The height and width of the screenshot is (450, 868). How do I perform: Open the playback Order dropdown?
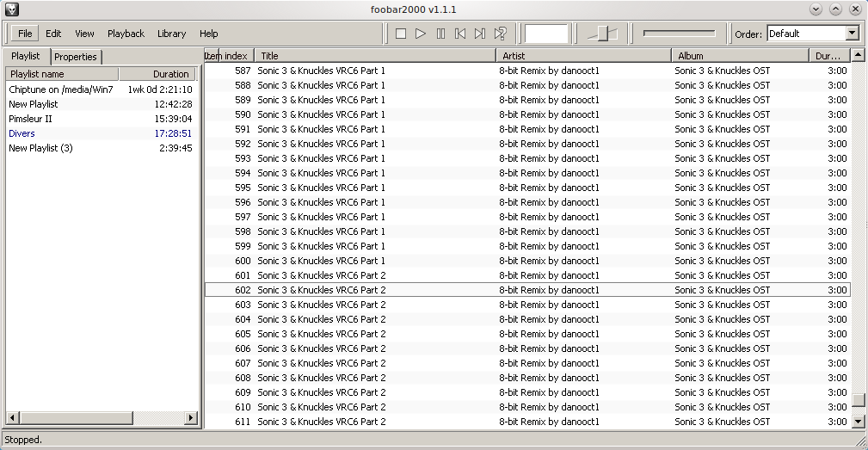click(852, 34)
